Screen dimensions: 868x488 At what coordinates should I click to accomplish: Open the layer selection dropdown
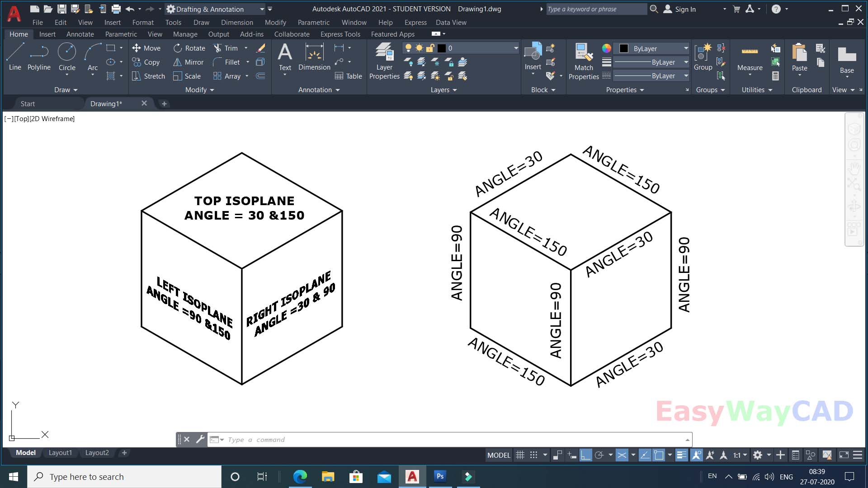(516, 48)
